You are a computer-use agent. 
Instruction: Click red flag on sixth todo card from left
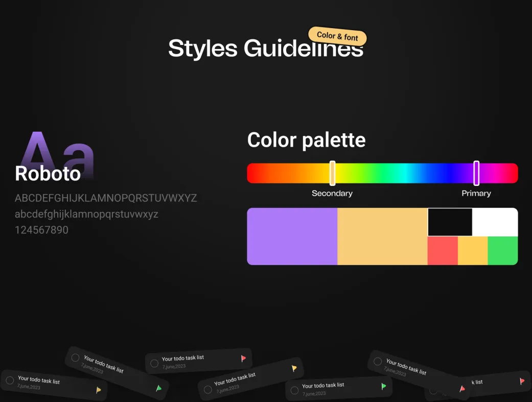pos(462,389)
